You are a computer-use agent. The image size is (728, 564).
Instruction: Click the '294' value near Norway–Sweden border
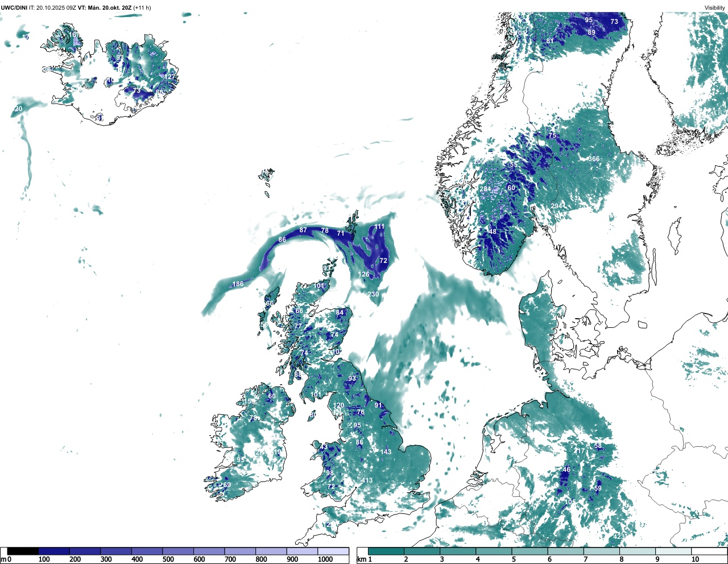coord(556,206)
